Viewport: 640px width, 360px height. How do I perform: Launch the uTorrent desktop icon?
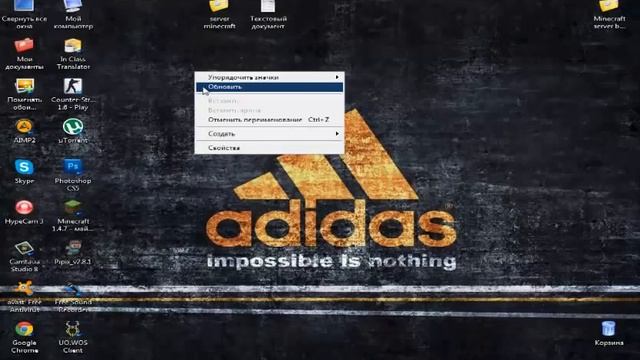tap(73, 127)
